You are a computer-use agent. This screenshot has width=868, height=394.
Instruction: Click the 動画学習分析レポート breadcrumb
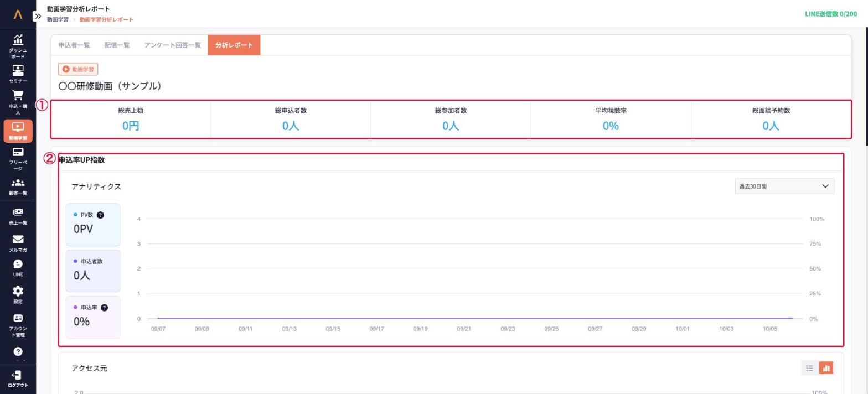pyautogui.click(x=106, y=20)
